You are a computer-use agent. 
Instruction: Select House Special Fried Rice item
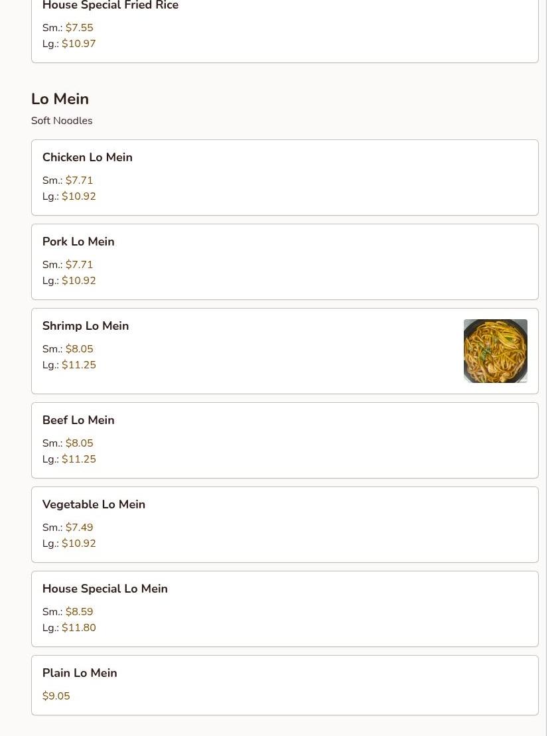285,28
